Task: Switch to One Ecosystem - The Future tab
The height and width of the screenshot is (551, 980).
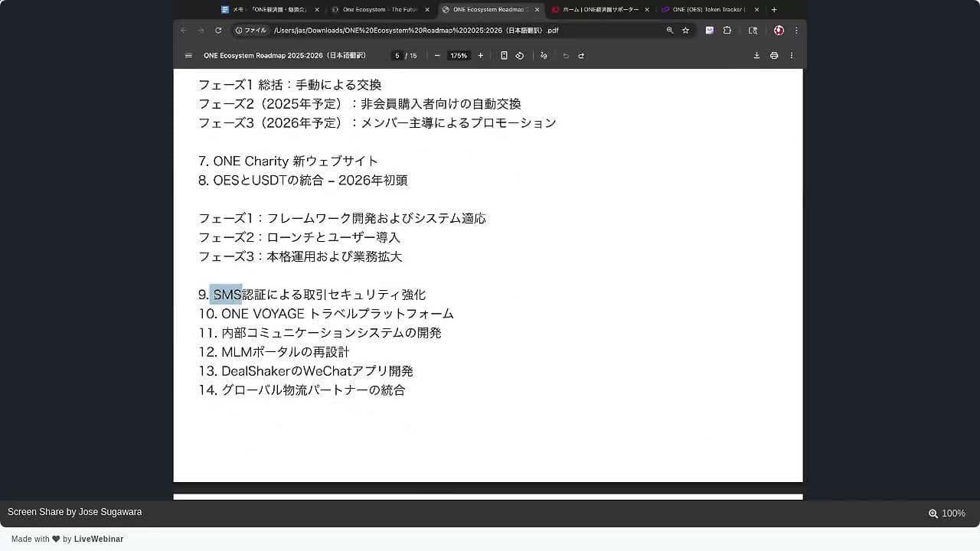Action: pos(381,10)
